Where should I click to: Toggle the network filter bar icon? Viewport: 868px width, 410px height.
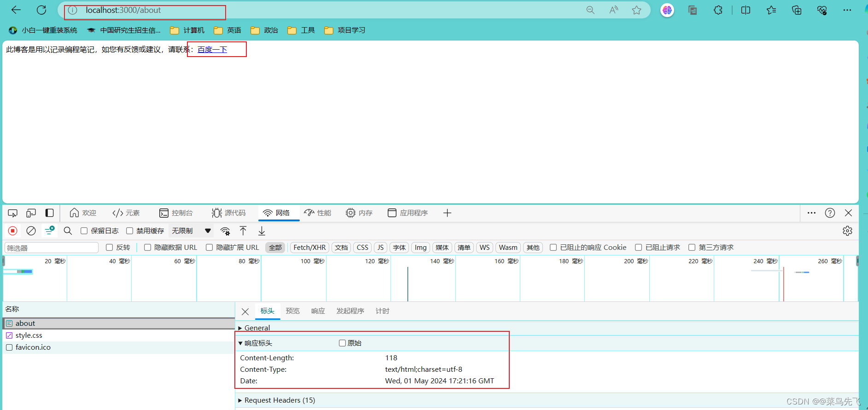pos(49,231)
